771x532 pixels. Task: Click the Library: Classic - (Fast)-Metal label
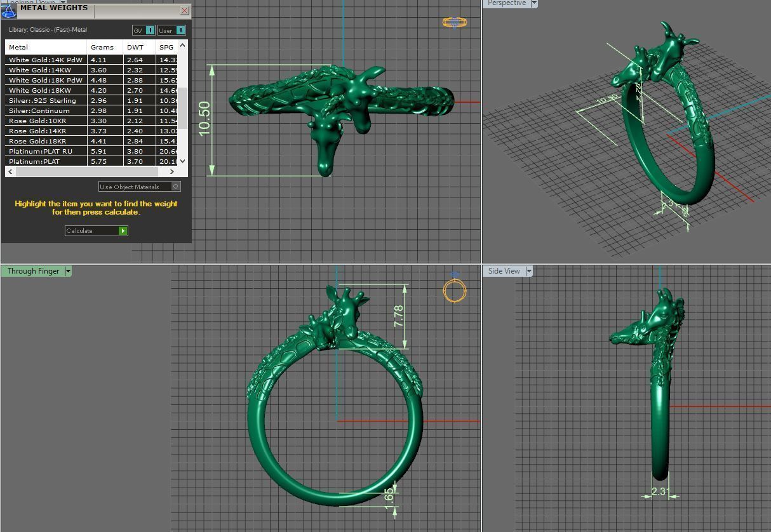click(x=48, y=30)
